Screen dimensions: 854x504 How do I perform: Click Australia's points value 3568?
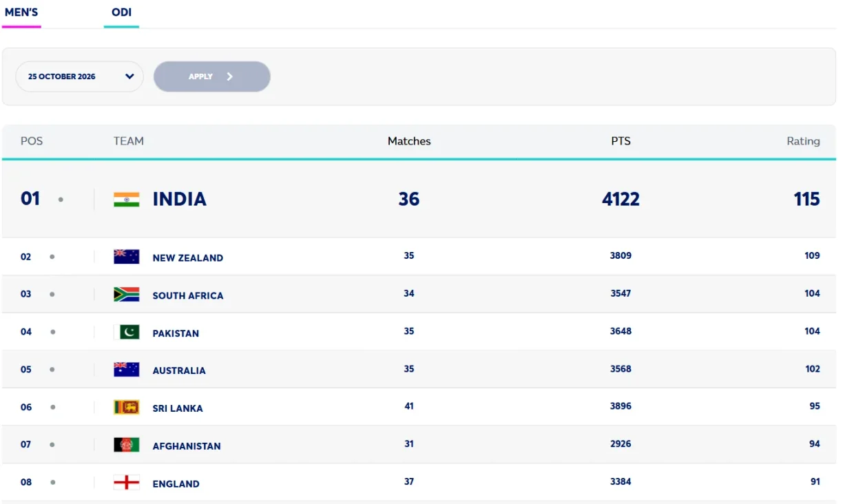point(621,369)
